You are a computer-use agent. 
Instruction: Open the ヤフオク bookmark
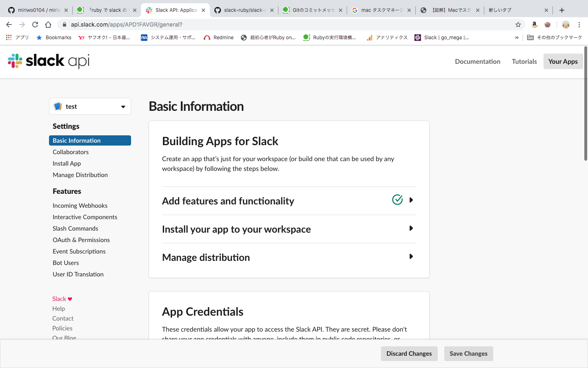click(x=104, y=37)
